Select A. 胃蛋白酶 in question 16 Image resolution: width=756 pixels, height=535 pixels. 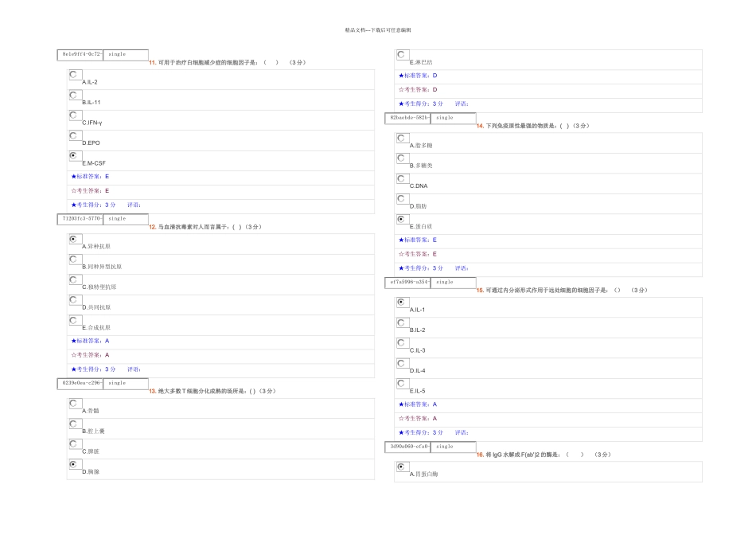pyautogui.click(x=401, y=467)
